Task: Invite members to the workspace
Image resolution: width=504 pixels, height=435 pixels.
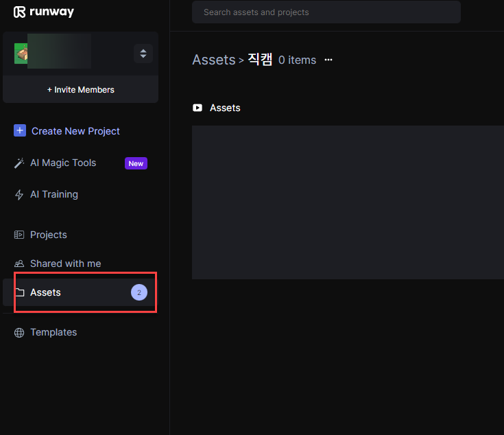Action: pyautogui.click(x=80, y=90)
